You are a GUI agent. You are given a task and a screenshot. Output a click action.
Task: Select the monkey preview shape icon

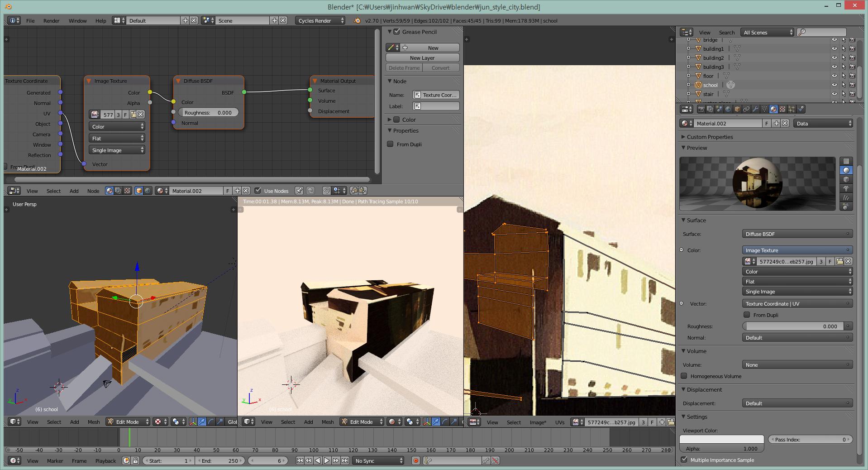(x=846, y=188)
